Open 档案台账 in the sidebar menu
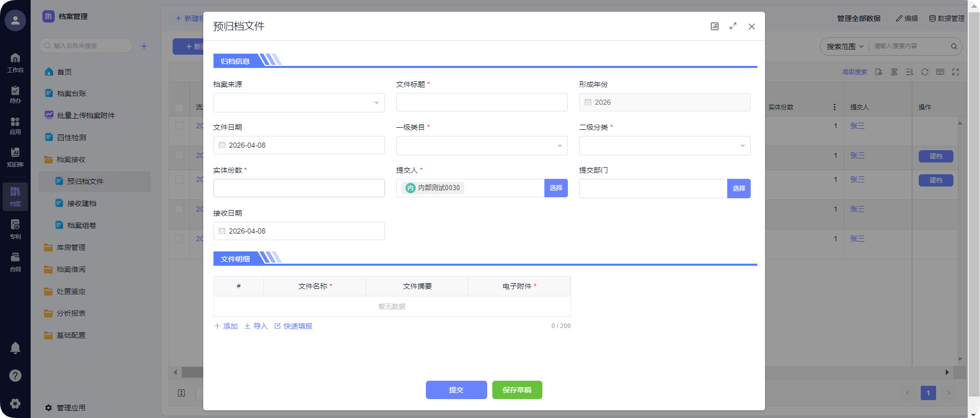 click(x=71, y=94)
